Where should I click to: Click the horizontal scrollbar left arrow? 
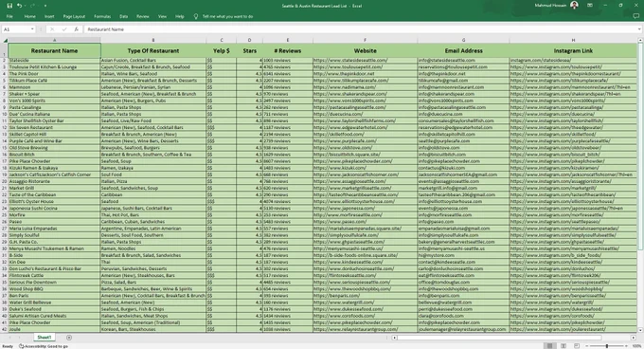click(394, 338)
